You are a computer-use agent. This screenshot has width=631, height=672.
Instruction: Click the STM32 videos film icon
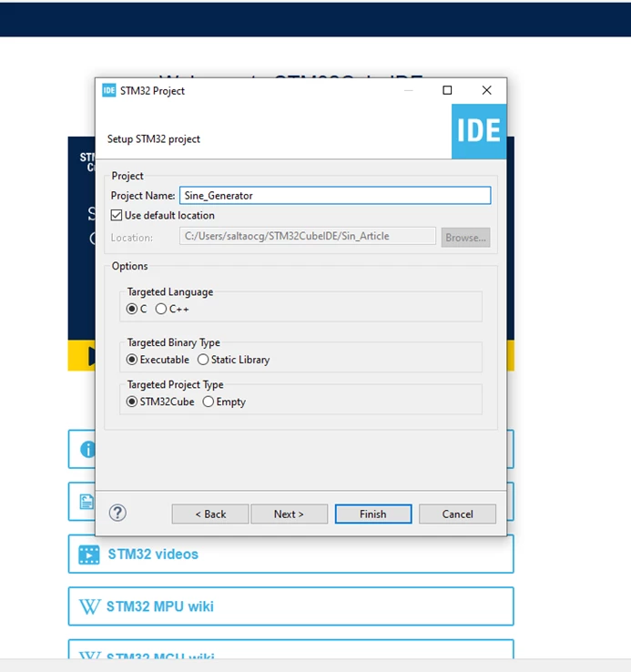tap(89, 555)
